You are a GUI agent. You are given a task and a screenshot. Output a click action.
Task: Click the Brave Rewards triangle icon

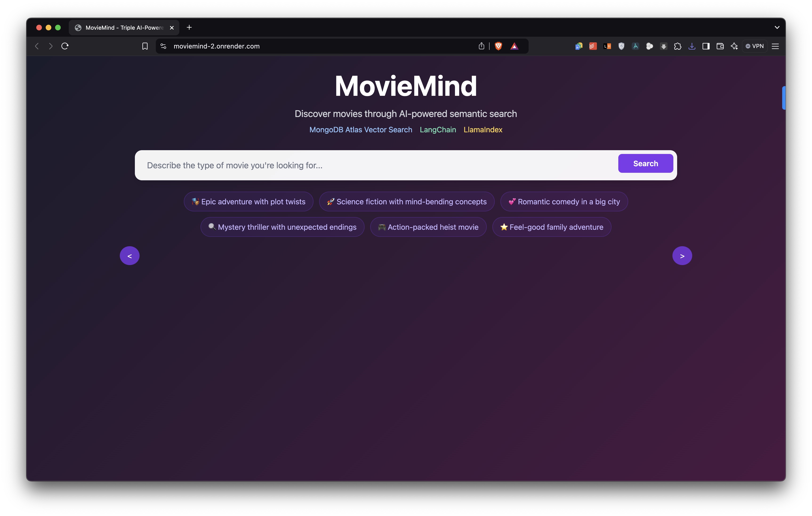point(514,46)
